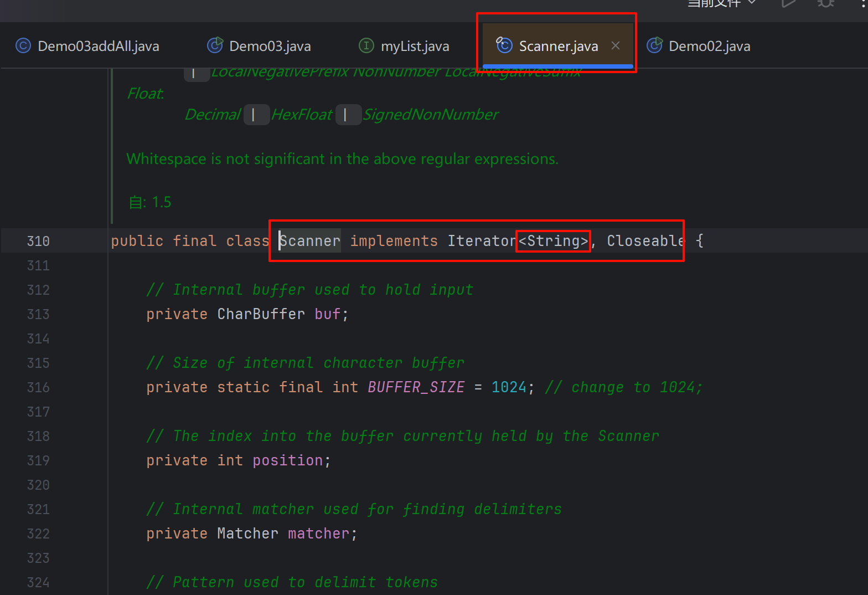The height and width of the screenshot is (595, 868).
Task: Click line number 316 in the gutter
Action: pyautogui.click(x=38, y=387)
